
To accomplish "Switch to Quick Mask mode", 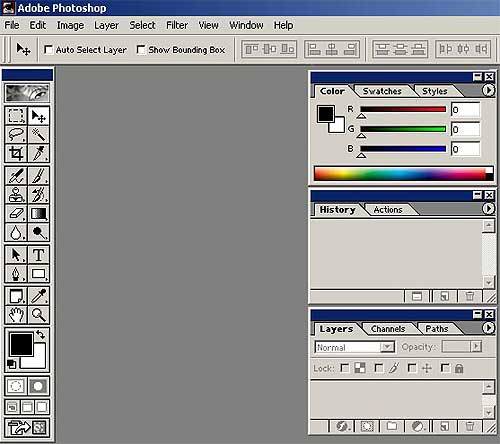I will [x=38, y=386].
